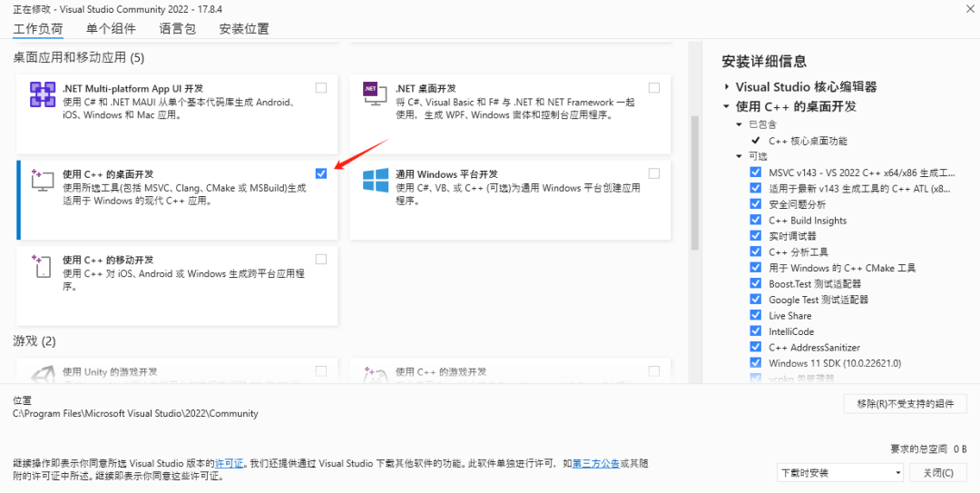Click the 安装详细信息 heading

(x=764, y=62)
